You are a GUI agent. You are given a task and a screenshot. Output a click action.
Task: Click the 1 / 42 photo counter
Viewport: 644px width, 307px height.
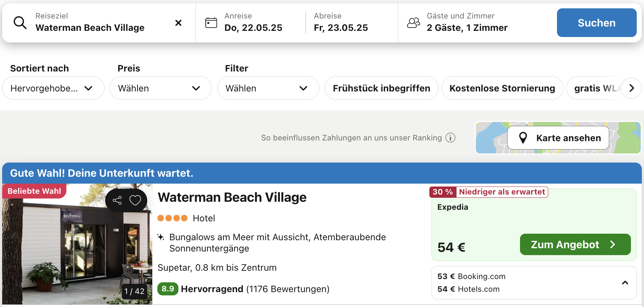[135, 291]
